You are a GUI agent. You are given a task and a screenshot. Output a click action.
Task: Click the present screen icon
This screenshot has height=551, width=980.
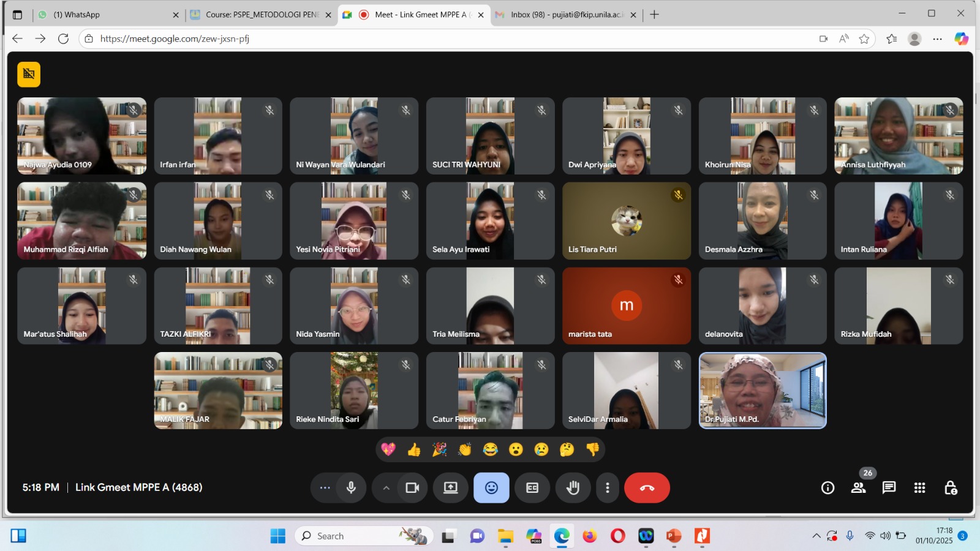pyautogui.click(x=451, y=488)
